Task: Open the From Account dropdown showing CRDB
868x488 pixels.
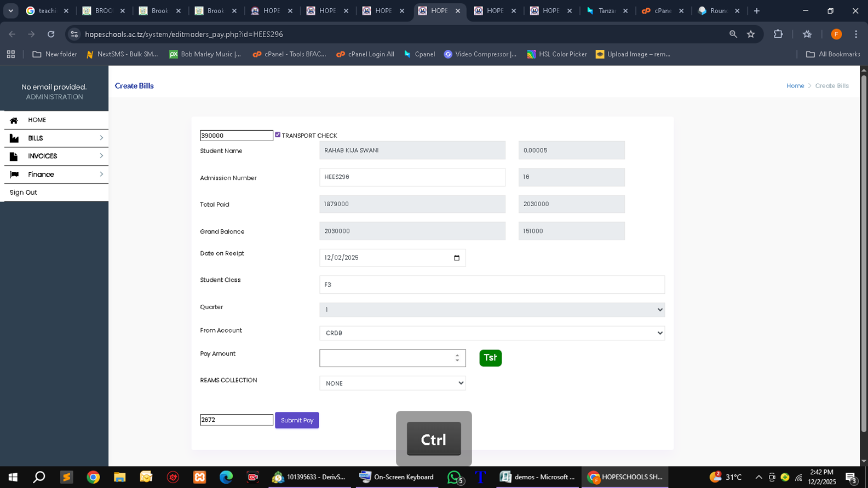Action: [x=491, y=333]
